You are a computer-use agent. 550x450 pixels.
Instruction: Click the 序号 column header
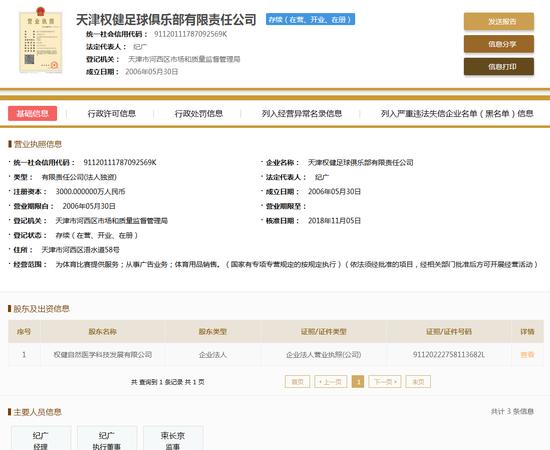[24, 331]
